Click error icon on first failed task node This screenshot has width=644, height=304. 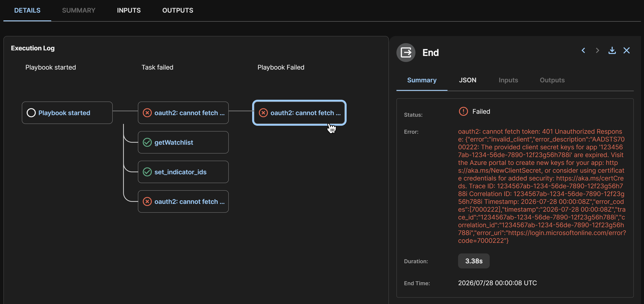(x=147, y=113)
